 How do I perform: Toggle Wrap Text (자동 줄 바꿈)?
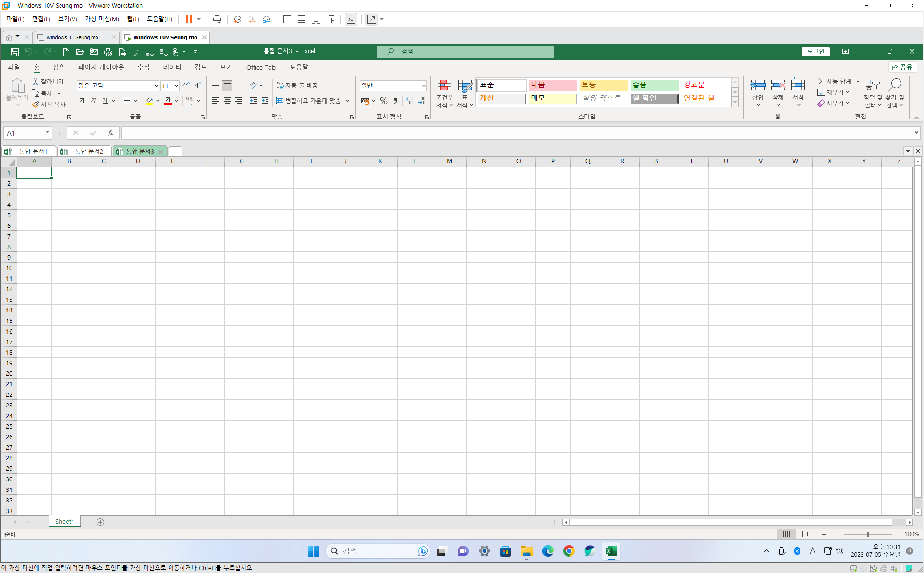(x=297, y=85)
